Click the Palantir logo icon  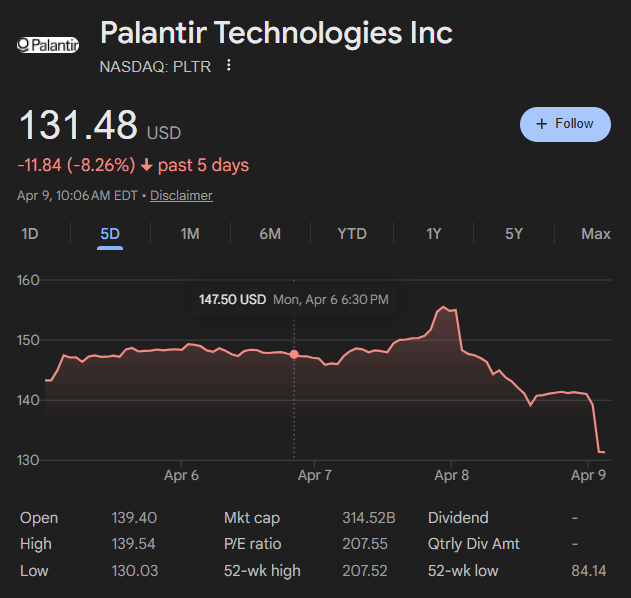48,45
